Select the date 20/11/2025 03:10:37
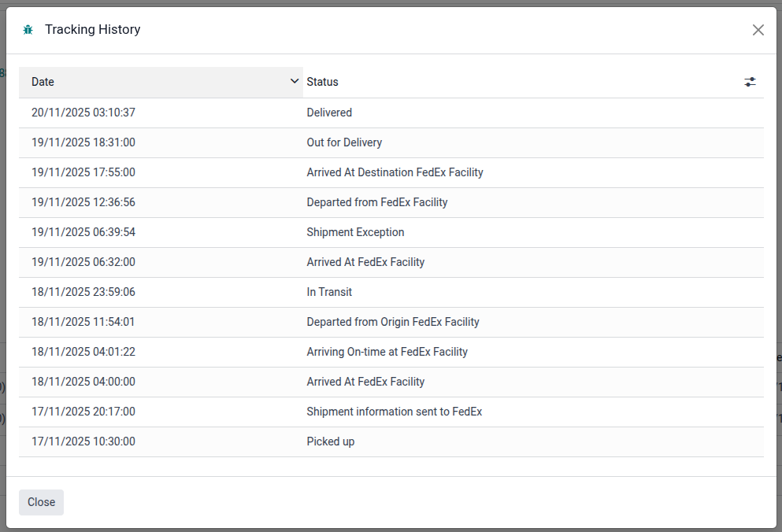This screenshot has height=532, width=782. click(83, 113)
